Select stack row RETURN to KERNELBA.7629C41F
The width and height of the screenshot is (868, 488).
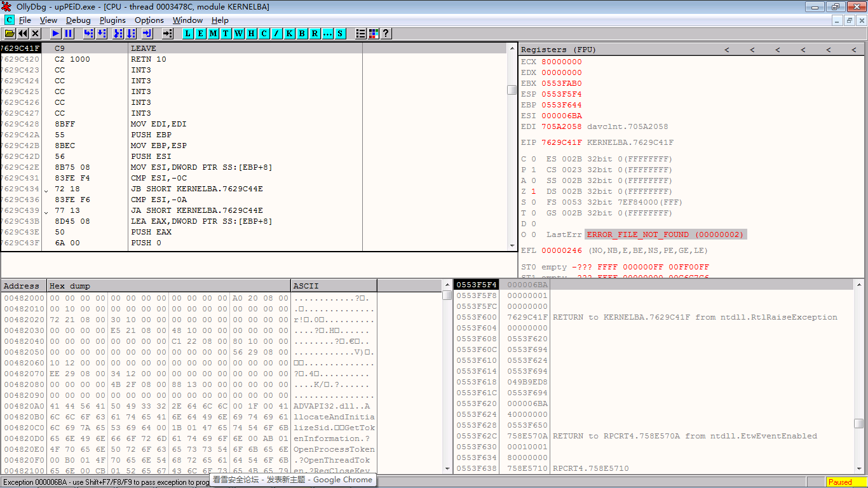point(654,317)
